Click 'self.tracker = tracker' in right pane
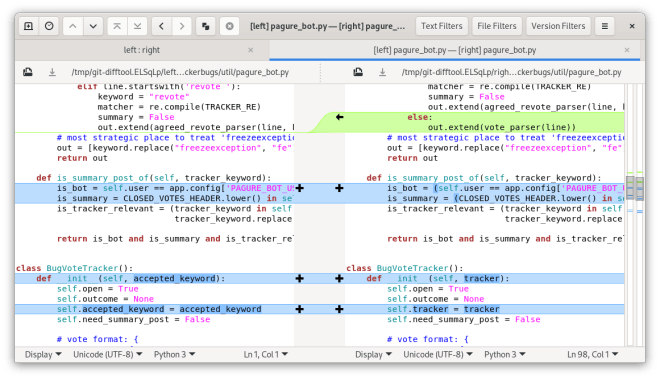Image resolution: width=660 pixels, height=379 pixels. click(443, 309)
